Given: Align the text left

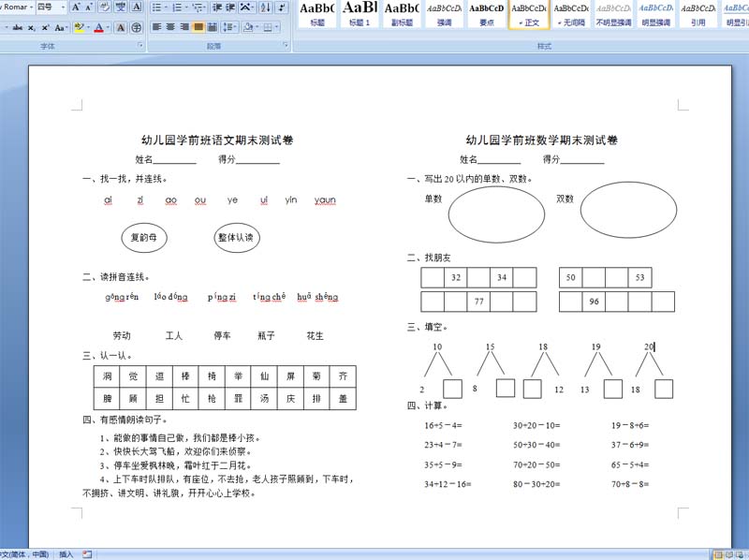Looking at the screenshot, I should coord(156,27).
